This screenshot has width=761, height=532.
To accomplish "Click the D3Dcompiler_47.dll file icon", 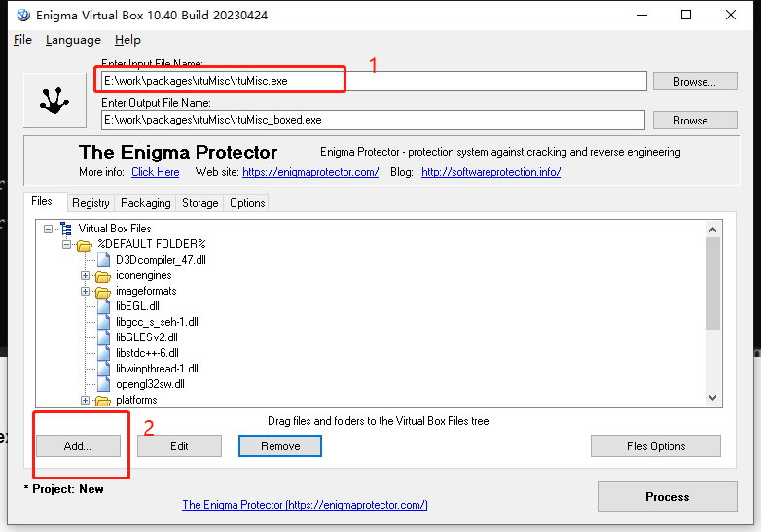I will [103, 260].
